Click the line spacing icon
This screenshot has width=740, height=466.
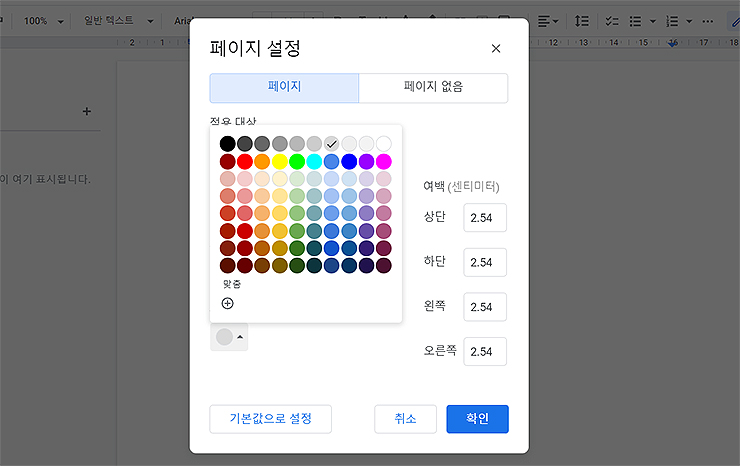tap(581, 21)
